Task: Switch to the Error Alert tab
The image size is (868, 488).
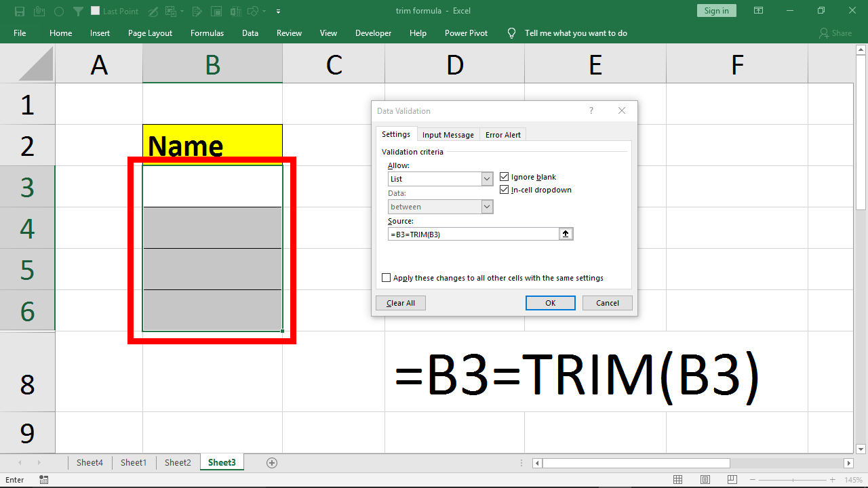Action: pos(502,134)
